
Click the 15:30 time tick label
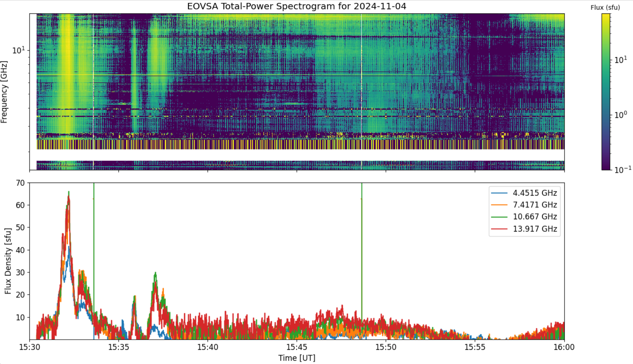[x=29, y=347]
